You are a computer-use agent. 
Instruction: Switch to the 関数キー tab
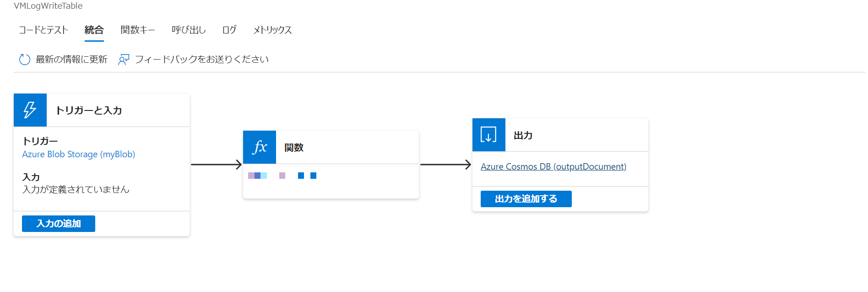[x=138, y=30]
